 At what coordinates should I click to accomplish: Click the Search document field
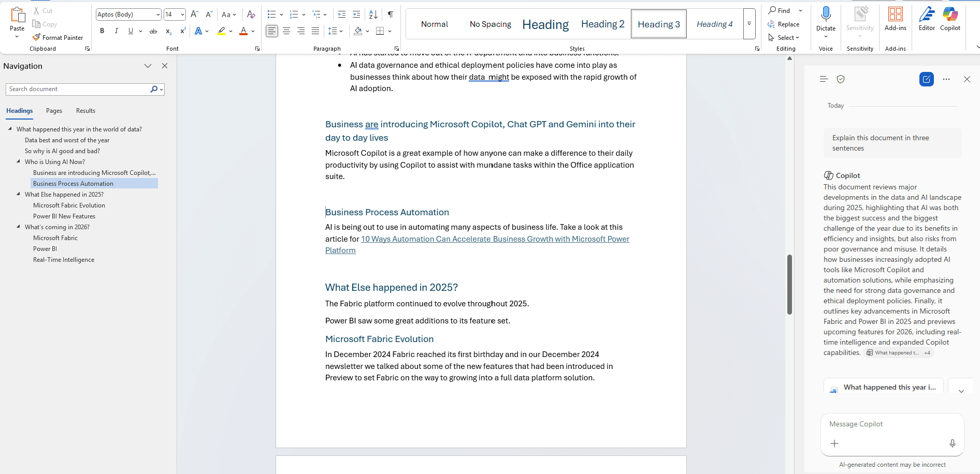(78, 89)
